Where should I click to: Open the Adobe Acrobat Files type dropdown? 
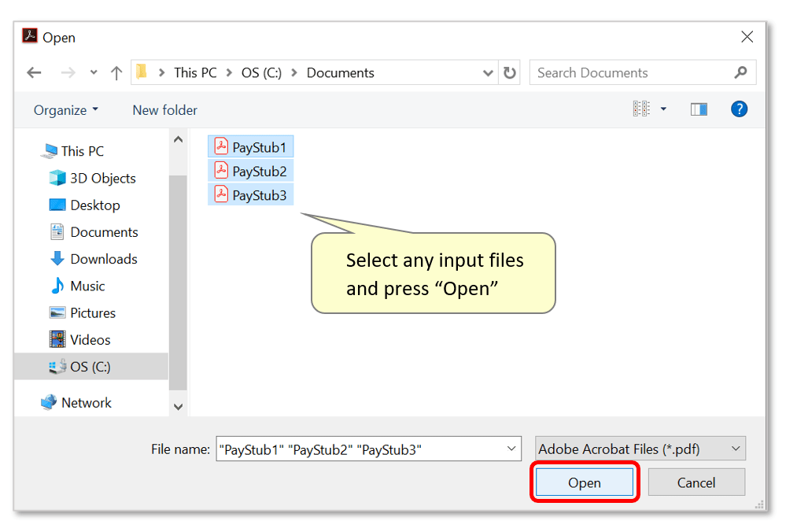point(640,449)
